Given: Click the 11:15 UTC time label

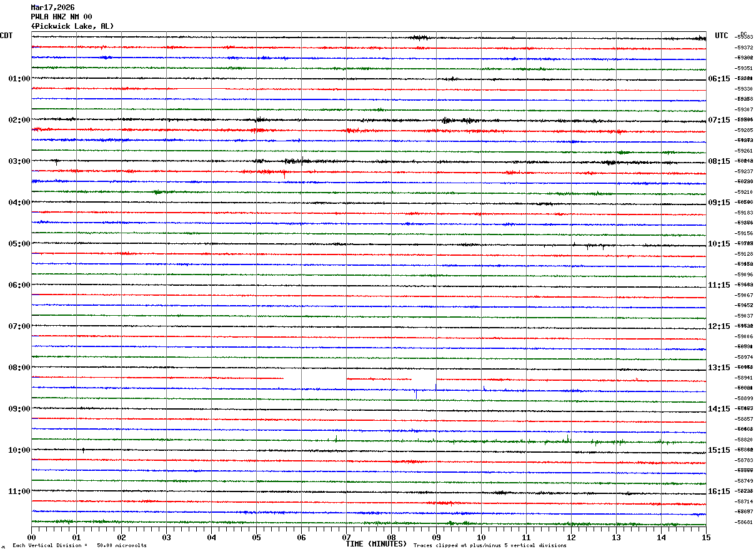Looking at the screenshot, I should coord(719,285).
